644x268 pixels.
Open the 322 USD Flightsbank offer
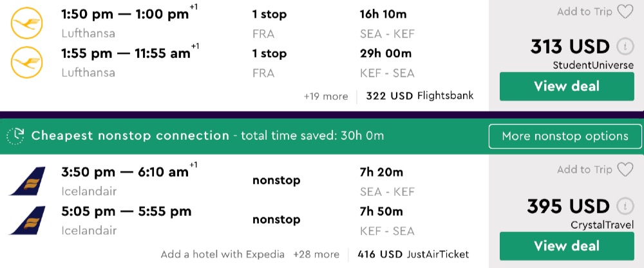419,96
